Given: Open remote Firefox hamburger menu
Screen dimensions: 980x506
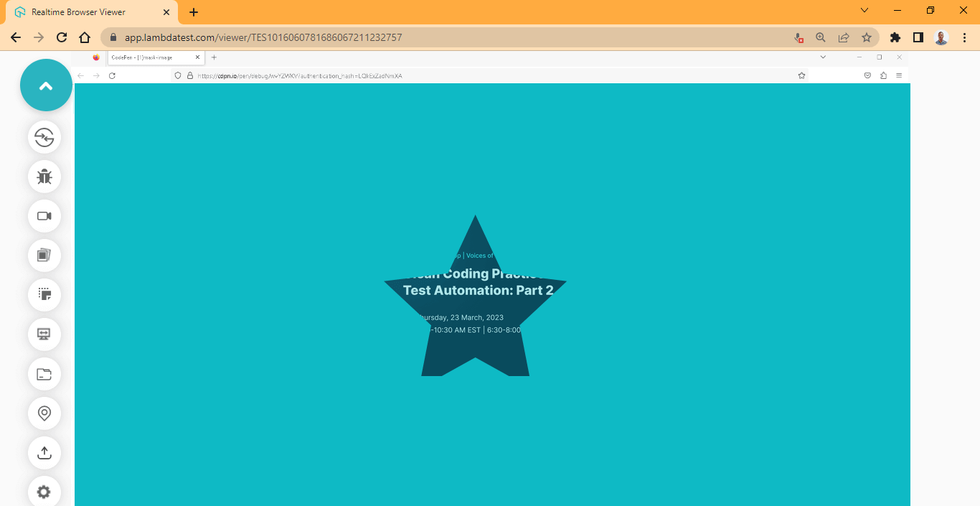Looking at the screenshot, I should click(x=899, y=75).
